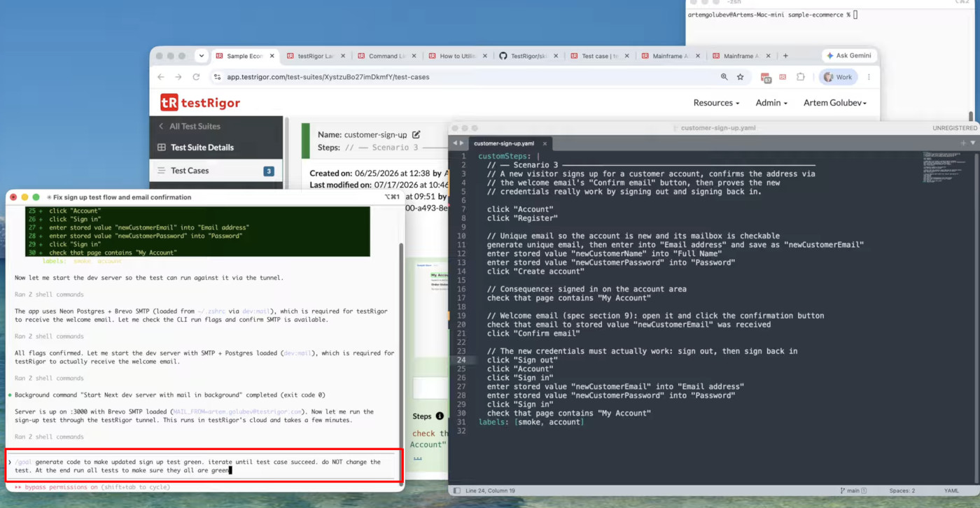This screenshot has width=980, height=508.
Task: Expand the Admin dropdown menu
Action: (x=771, y=103)
